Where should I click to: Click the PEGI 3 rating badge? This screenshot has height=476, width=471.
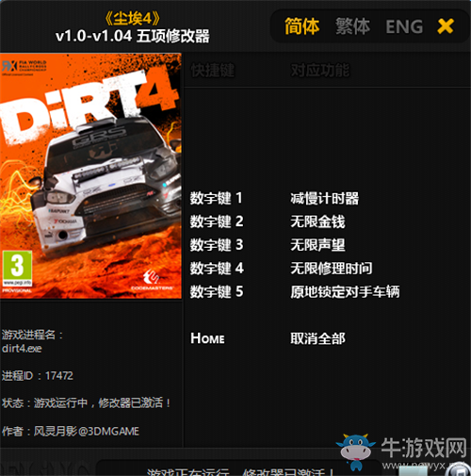click(x=17, y=270)
